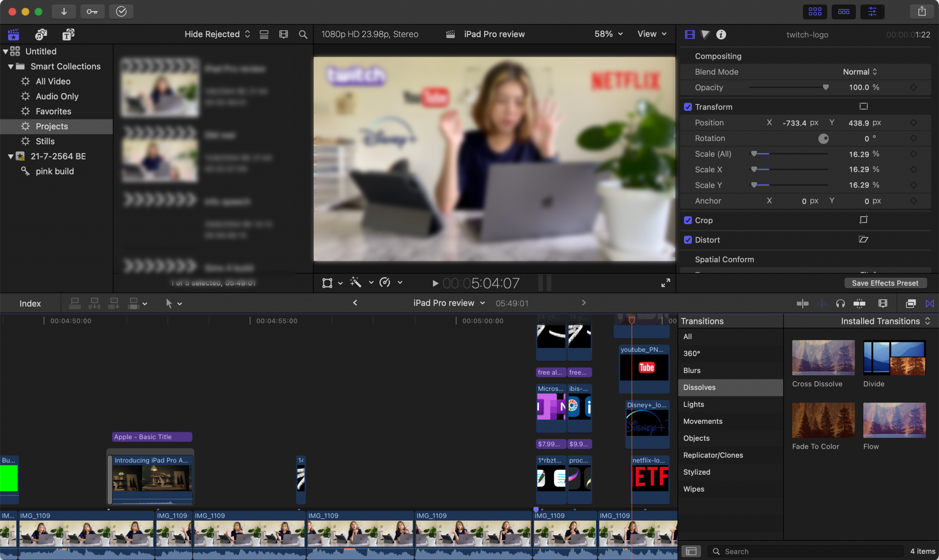This screenshot has height=560, width=939.
Task: Play the viewer with the play button
Action: pos(435,284)
